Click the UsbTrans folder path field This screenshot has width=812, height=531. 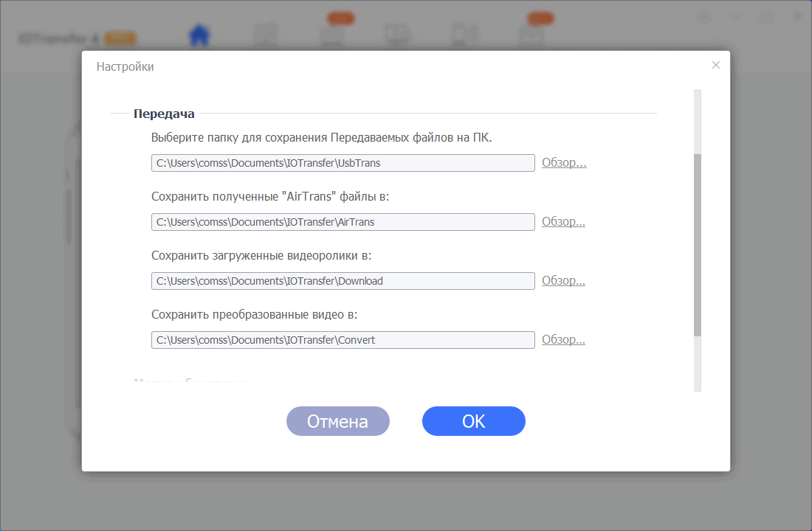pyautogui.click(x=343, y=163)
